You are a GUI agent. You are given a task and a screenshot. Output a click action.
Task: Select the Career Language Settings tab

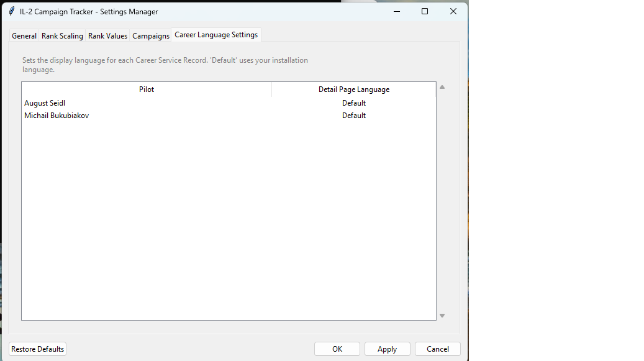tap(216, 35)
